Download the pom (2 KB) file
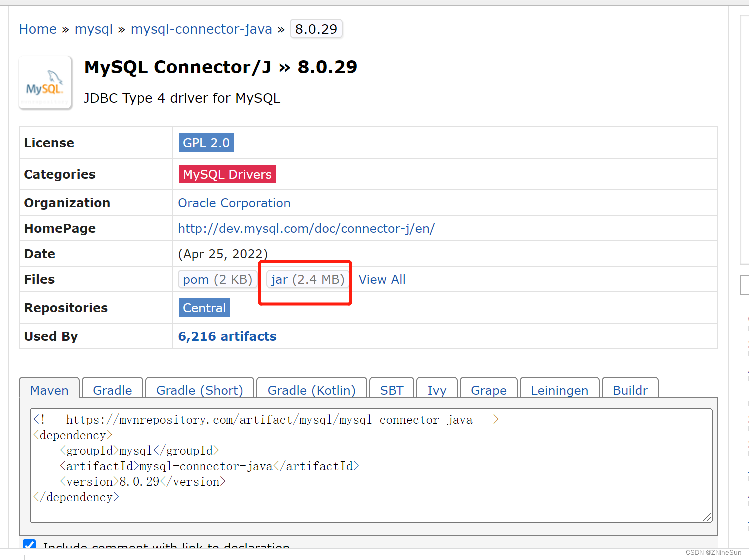 [218, 279]
